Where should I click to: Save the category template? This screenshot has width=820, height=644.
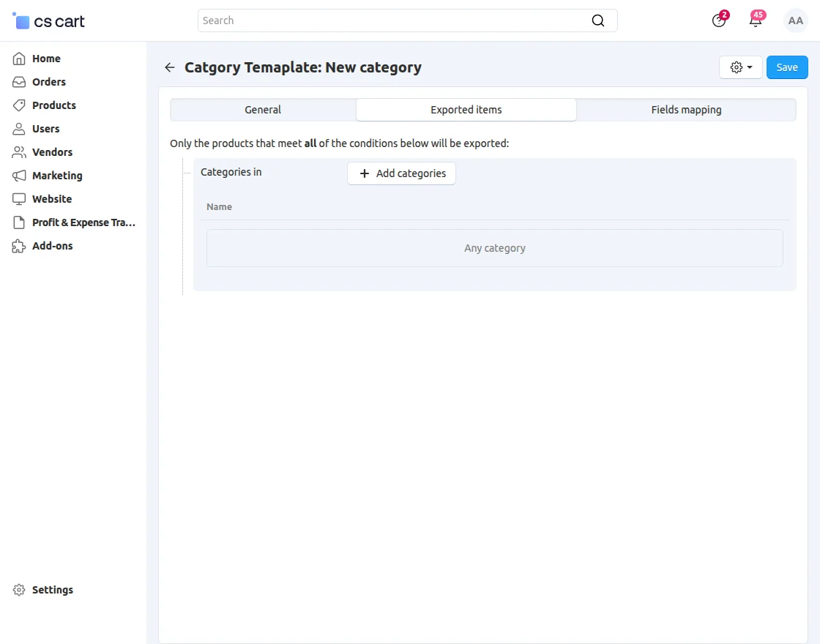pos(786,67)
